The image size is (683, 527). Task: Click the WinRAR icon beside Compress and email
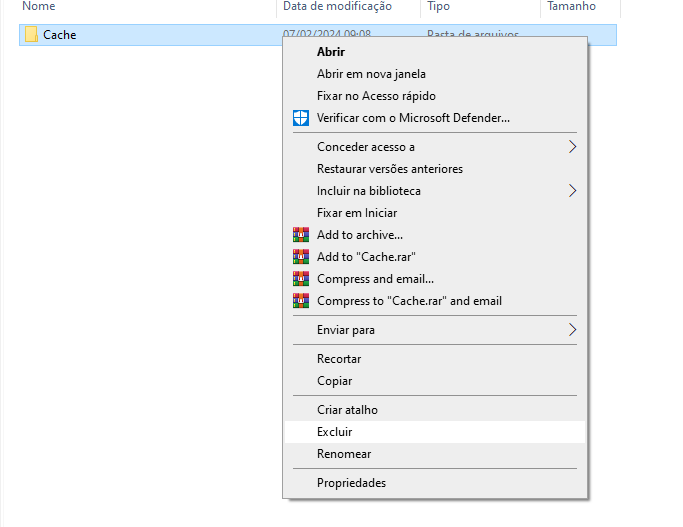click(301, 279)
